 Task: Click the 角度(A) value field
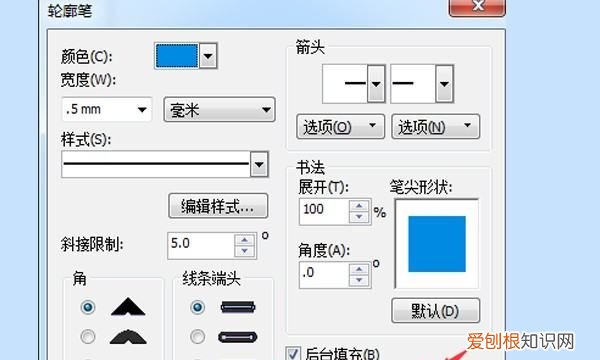324,275
